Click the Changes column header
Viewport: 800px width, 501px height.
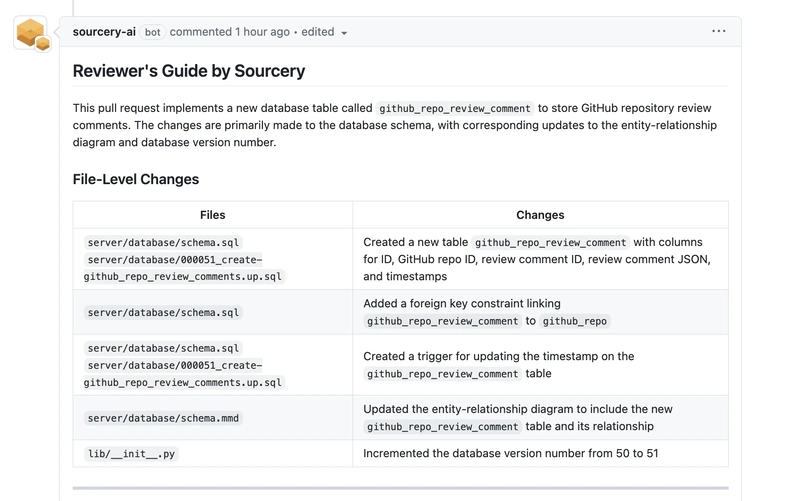(540, 215)
